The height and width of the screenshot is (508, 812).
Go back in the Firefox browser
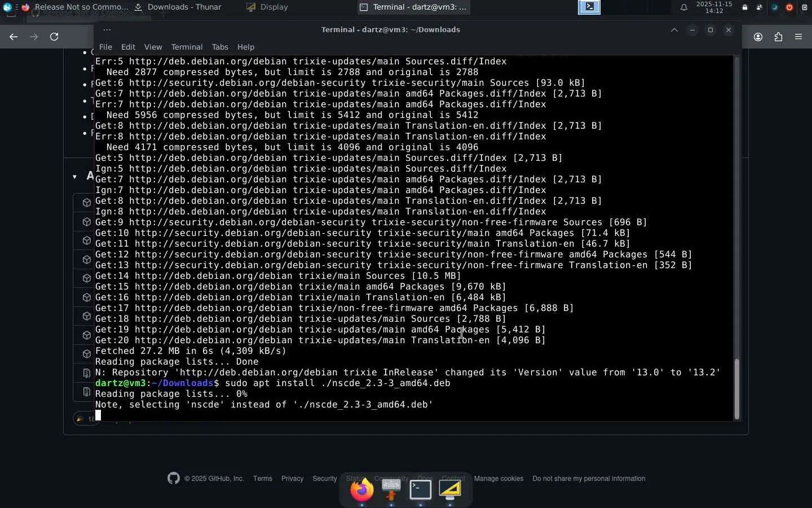pos(14,37)
